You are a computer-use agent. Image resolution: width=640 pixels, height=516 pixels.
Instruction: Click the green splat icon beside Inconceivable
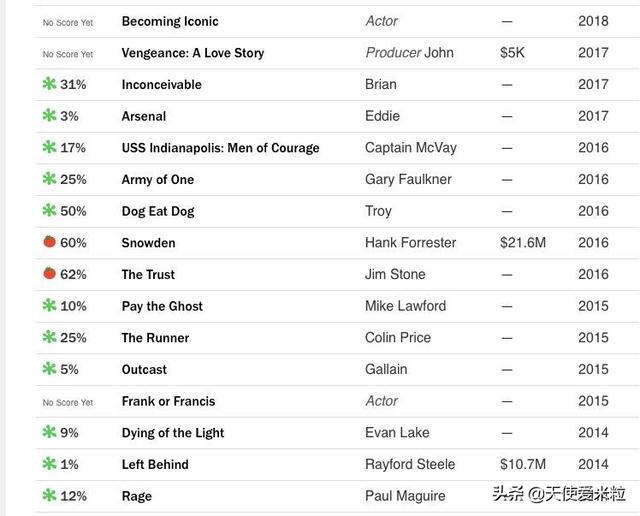coord(49,84)
